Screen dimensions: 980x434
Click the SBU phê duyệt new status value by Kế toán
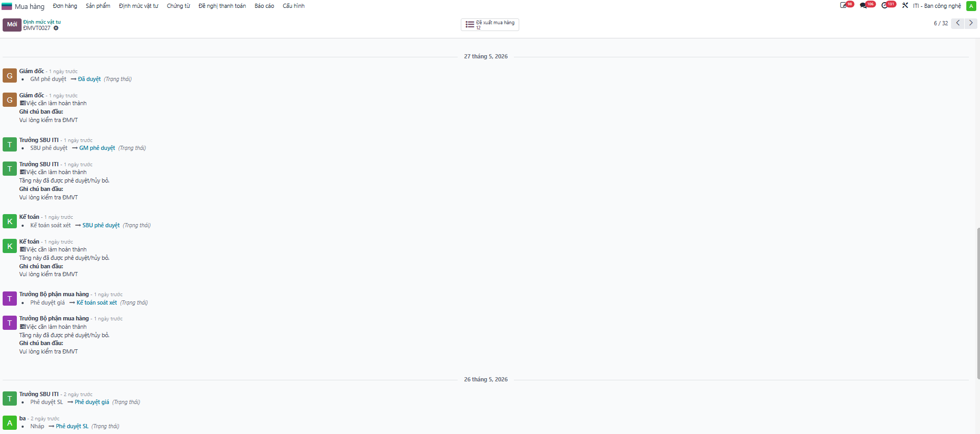101,225
